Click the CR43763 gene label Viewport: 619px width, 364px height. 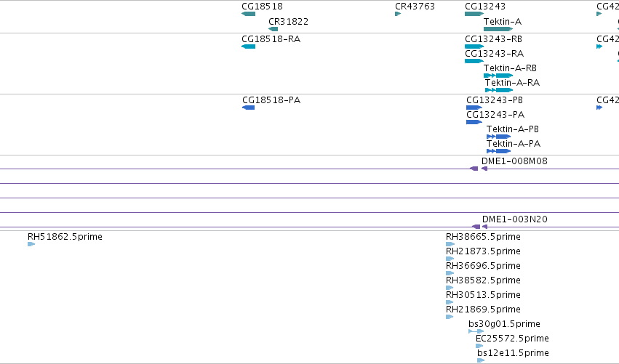pyautogui.click(x=415, y=7)
